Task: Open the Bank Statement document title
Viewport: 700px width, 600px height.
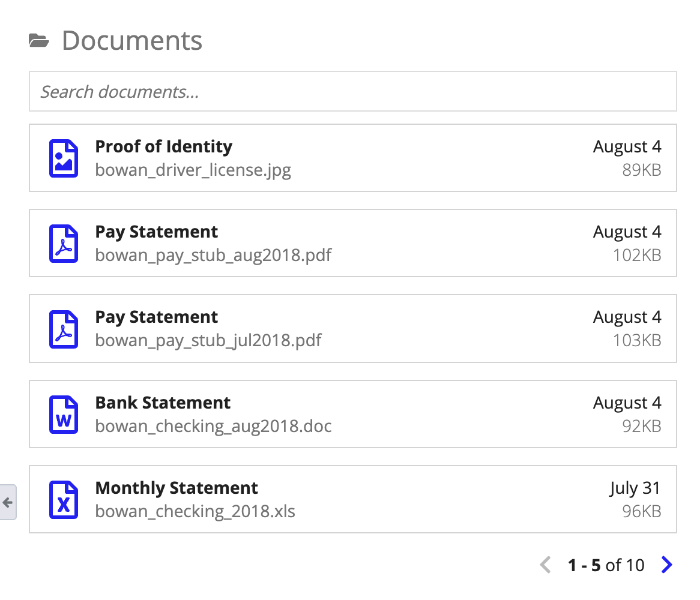Action: point(163,403)
